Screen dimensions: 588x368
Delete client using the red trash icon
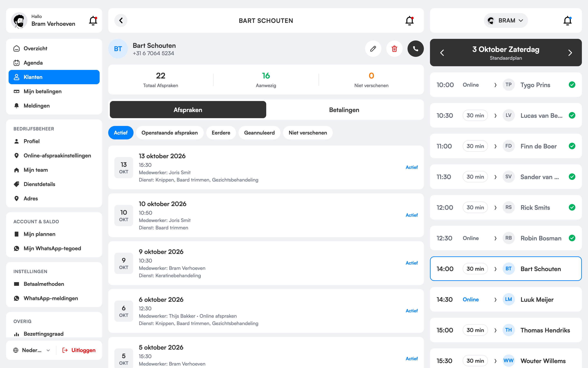point(394,49)
